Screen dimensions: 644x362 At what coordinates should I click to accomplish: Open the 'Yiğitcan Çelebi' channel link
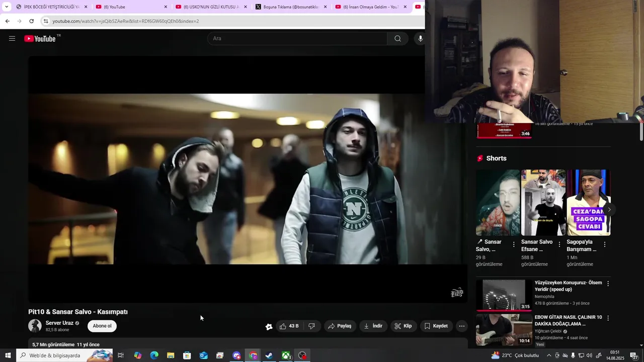coord(548,331)
